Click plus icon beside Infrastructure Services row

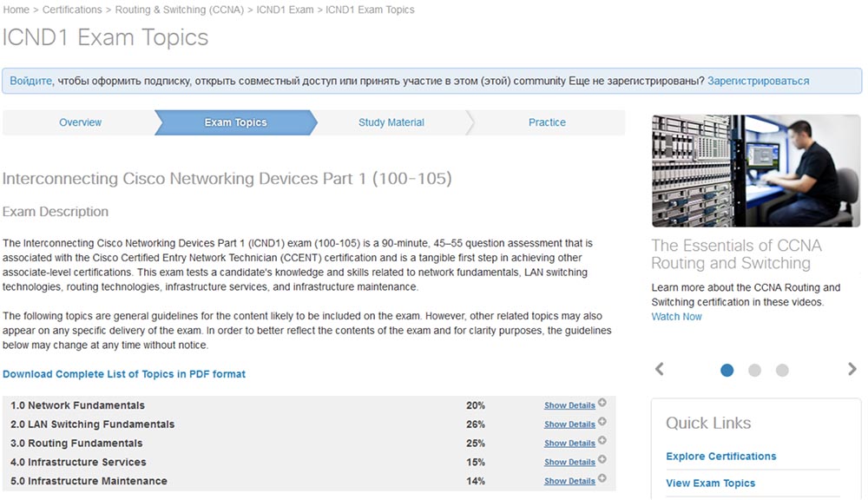602,460
